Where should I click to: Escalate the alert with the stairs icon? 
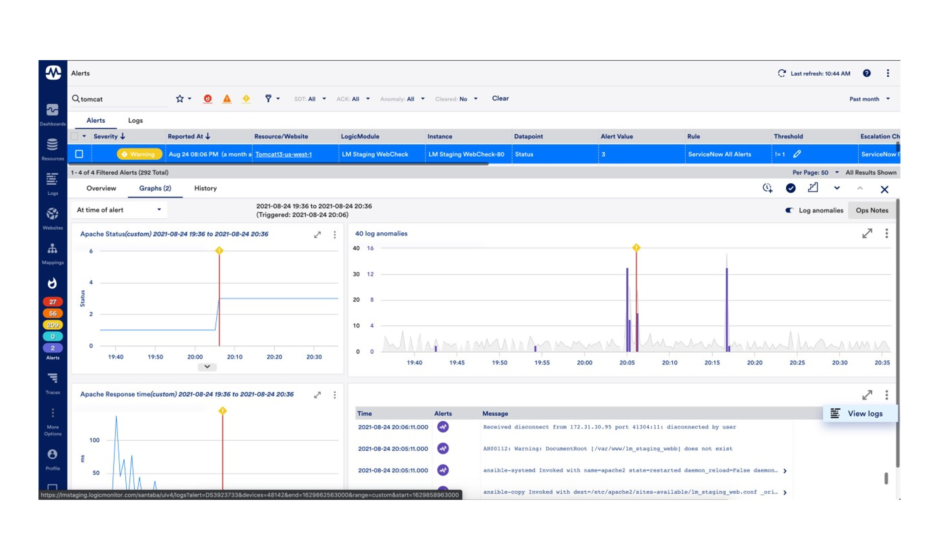click(813, 188)
